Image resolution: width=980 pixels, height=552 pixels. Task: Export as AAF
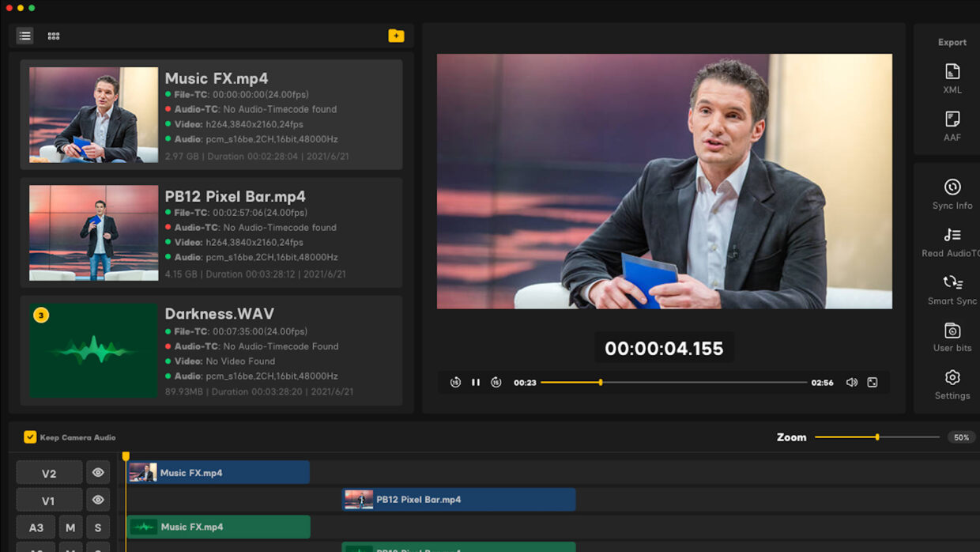[x=952, y=126]
